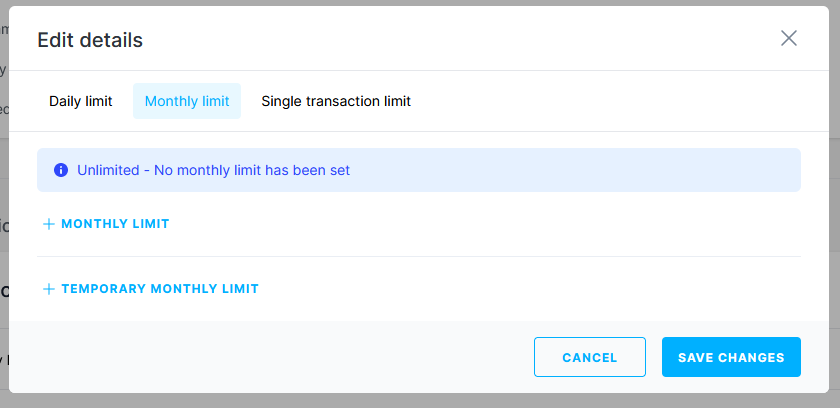Click the plus icon beside MONTHLY LIMIT
Image resolution: width=840 pixels, height=408 pixels.
coord(48,224)
